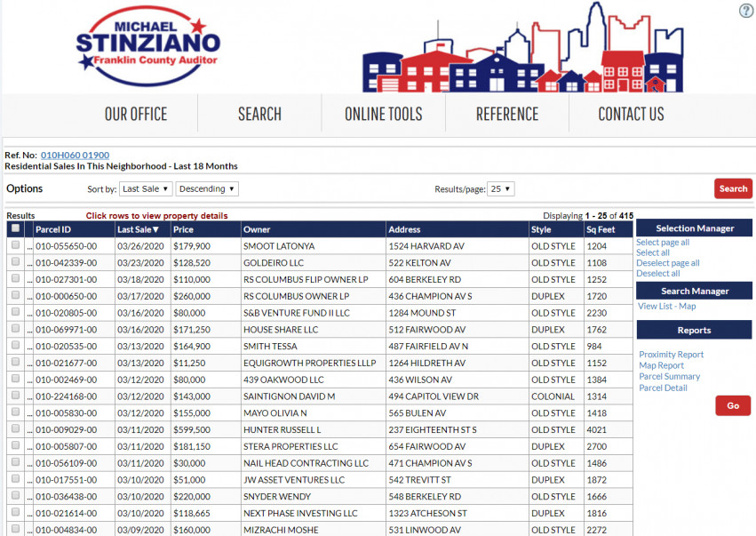Open the OUR OFFICE menu
Viewport: 756px width, 536px height.
(136, 114)
